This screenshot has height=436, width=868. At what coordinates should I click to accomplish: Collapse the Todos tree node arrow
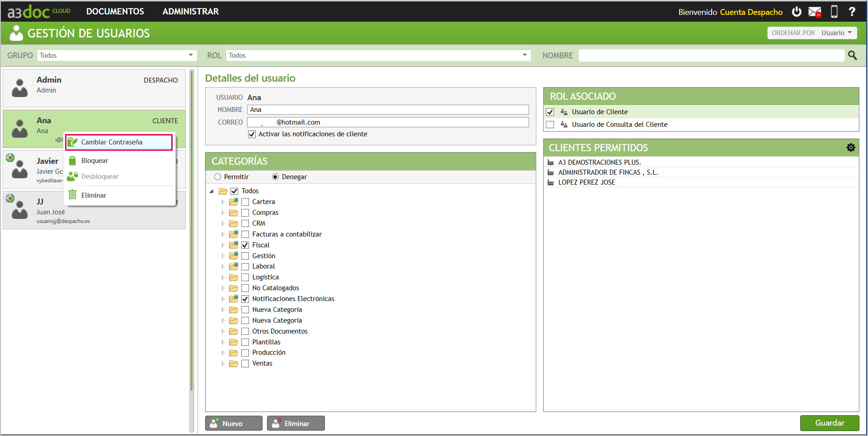coord(212,191)
